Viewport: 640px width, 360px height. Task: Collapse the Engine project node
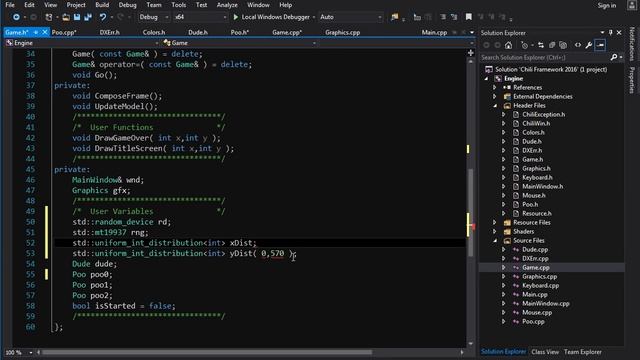[486, 79]
